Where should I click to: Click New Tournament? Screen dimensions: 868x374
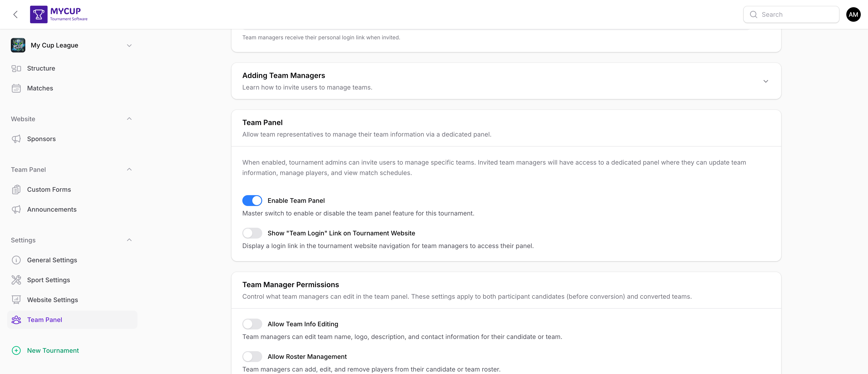point(53,350)
